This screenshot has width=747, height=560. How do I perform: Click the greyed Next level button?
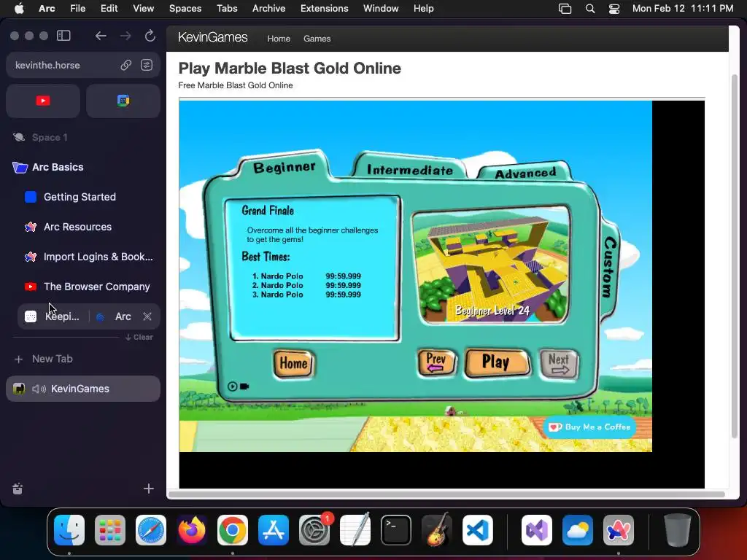tap(558, 363)
